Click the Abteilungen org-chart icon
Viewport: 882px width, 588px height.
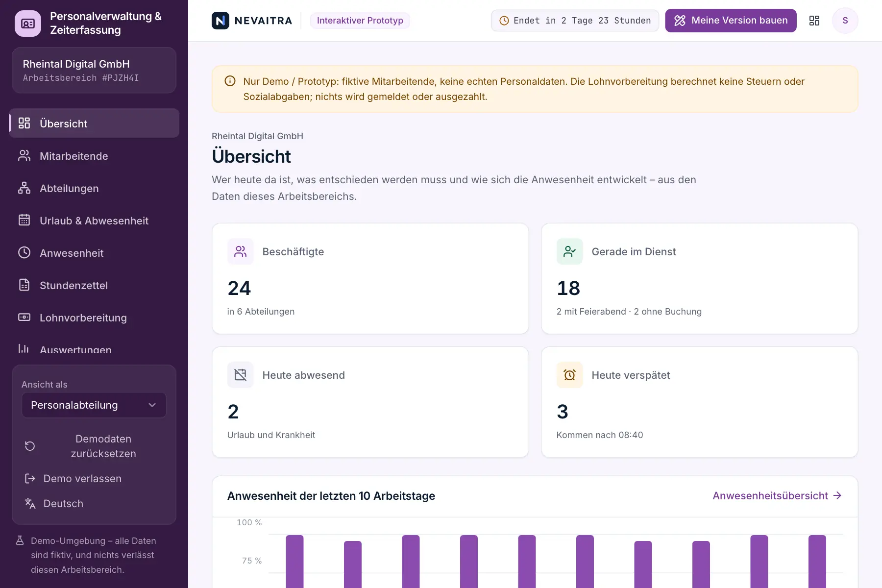(24, 188)
